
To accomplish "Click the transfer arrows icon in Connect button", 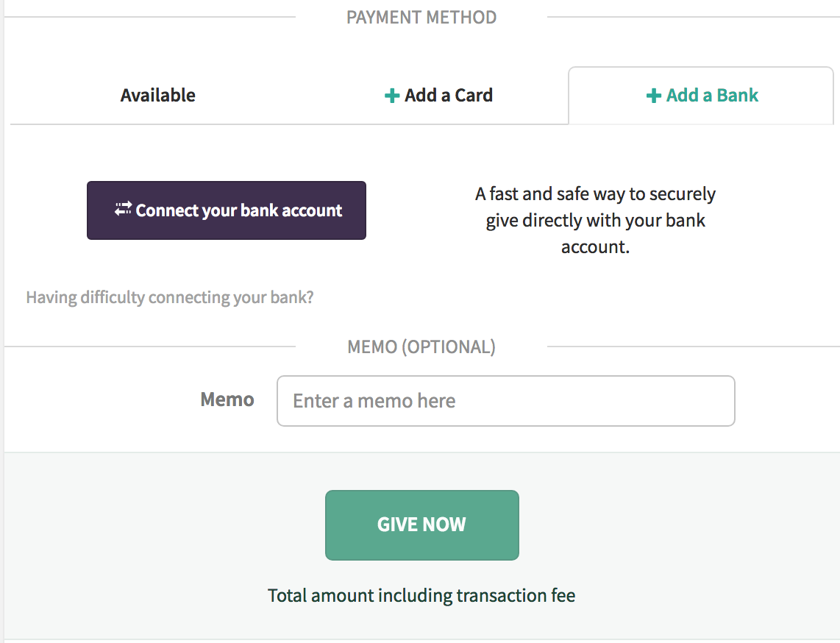I will (x=123, y=208).
